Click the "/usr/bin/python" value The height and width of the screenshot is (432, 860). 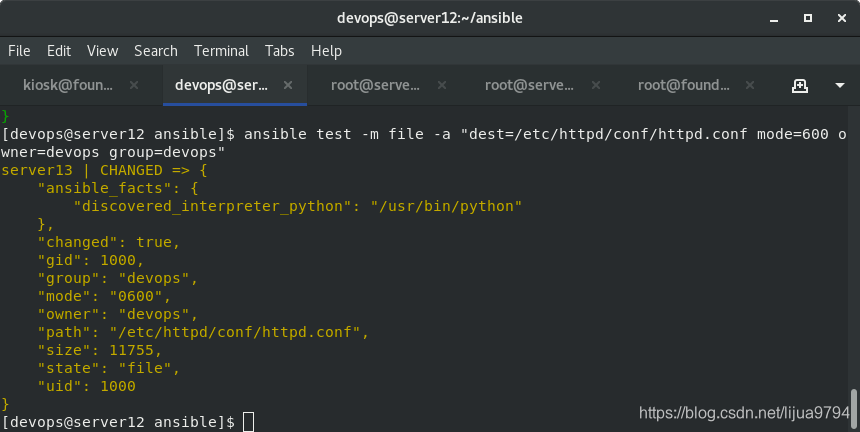click(x=446, y=206)
